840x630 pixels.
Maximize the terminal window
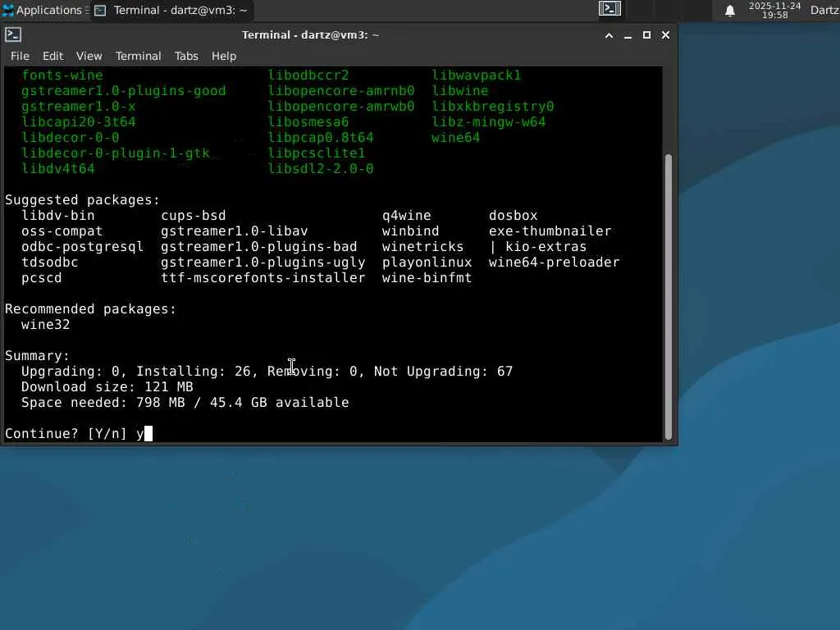pos(646,35)
